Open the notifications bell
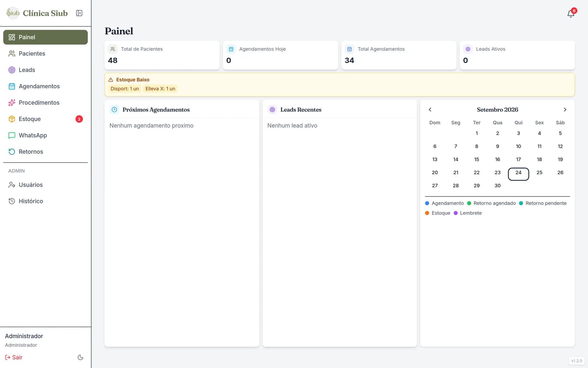Viewport: 588px width, 368px height. pyautogui.click(x=571, y=14)
